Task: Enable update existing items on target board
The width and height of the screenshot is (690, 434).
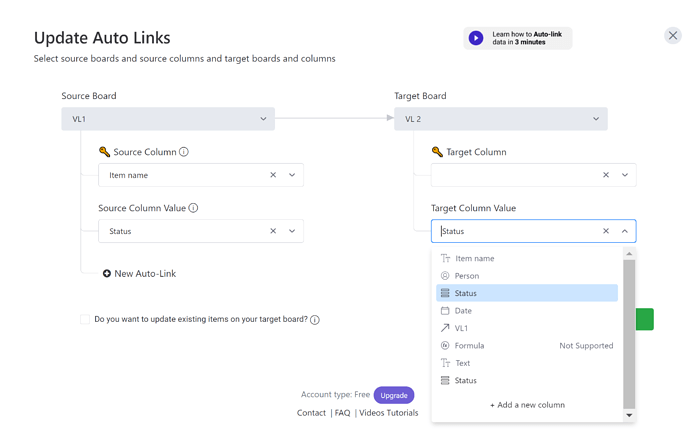Action: pos(85,320)
